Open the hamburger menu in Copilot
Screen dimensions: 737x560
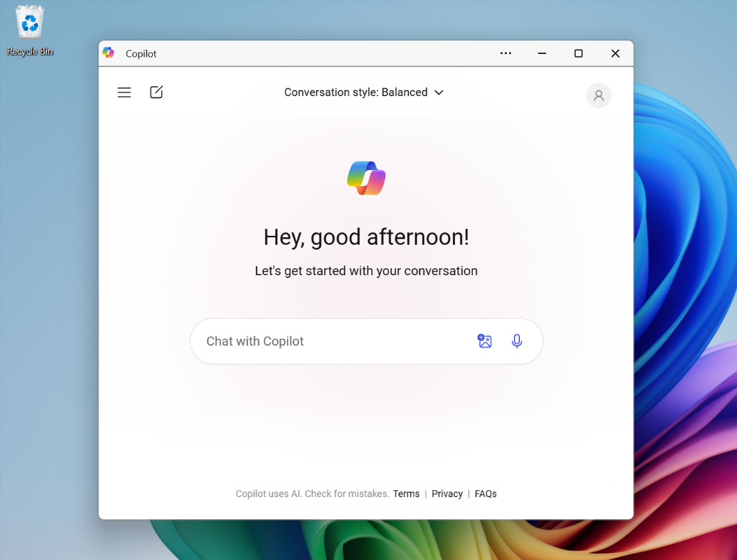124,92
